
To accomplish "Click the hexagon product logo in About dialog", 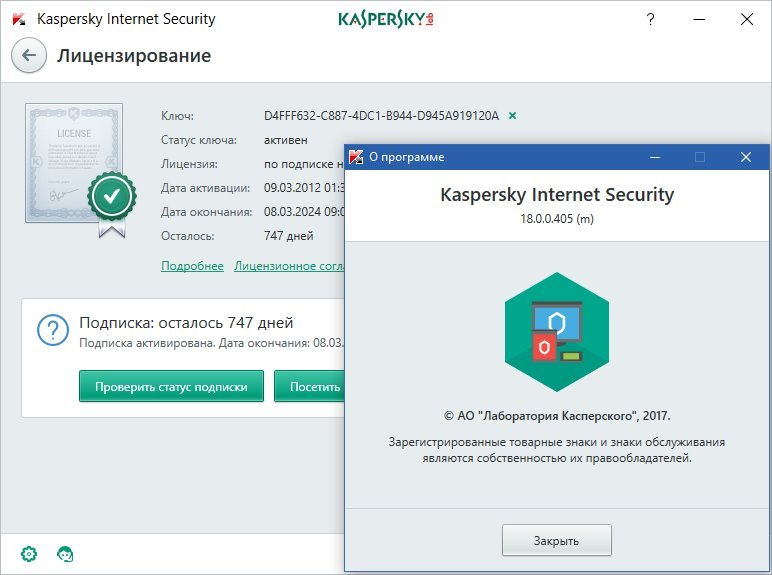I will point(557,332).
